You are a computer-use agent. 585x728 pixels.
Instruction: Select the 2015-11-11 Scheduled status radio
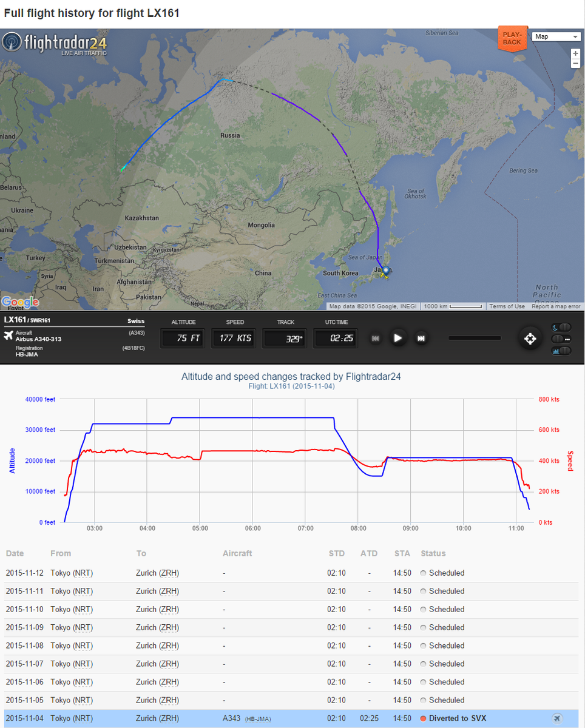click(424, 591)
